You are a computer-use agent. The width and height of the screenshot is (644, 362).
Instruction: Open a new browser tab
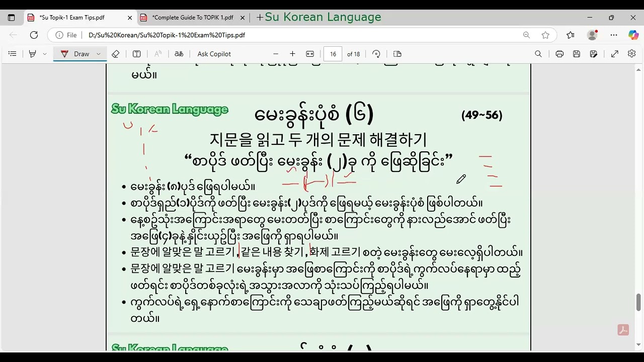pyautogui.click(x=260, y=18)
